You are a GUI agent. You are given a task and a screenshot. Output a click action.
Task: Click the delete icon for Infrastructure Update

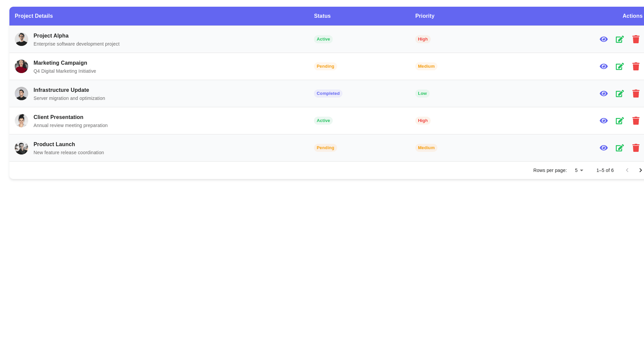tap(636, 94)
